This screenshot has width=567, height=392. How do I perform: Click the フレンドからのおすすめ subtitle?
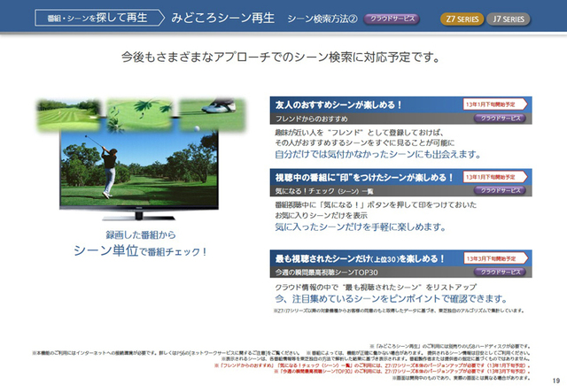coord(311,119)
